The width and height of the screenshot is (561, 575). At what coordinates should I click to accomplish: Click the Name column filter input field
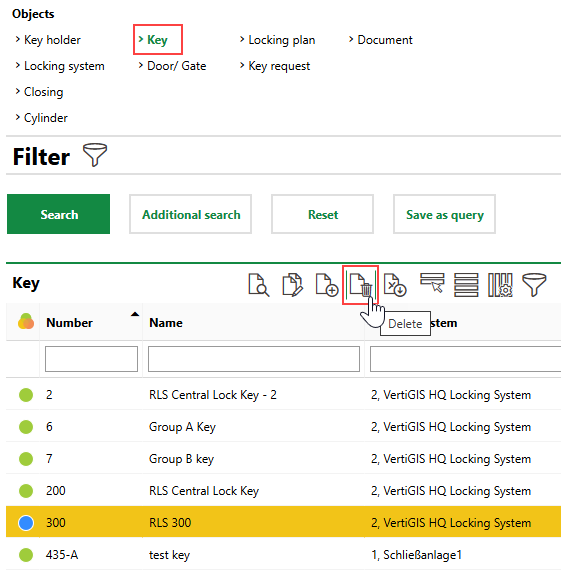coord(254,359)
